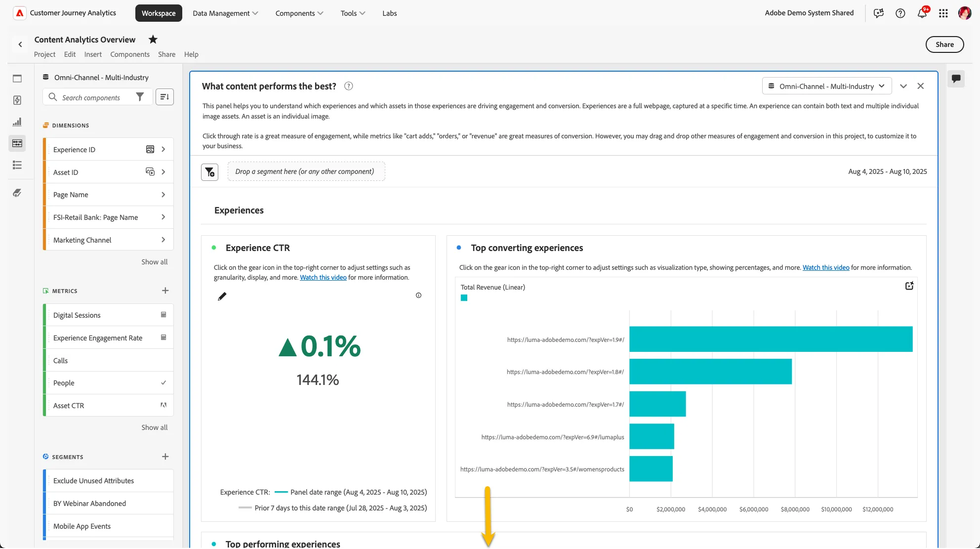Open the notifications bell
The width and height of the screenshot is (980, 549).
click(922, 13)
